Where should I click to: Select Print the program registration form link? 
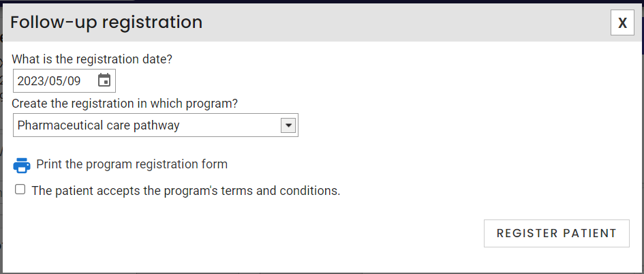(x=132, y=164)
